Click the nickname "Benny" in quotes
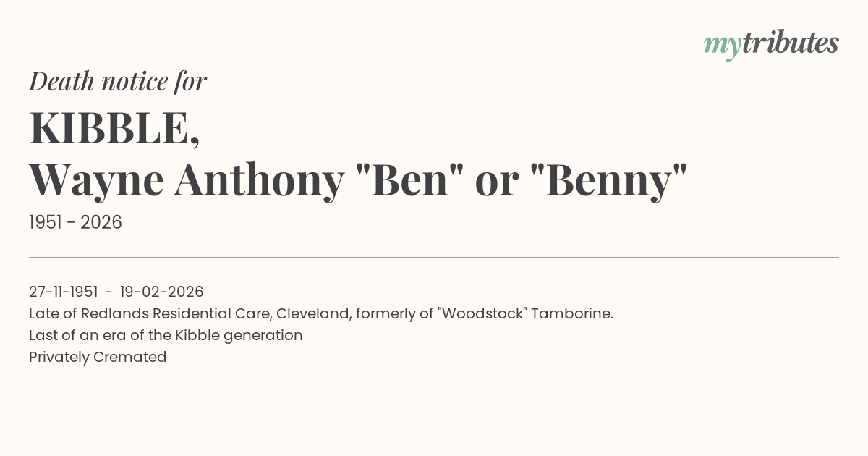The height and width of the screenshot is (456, 868). point(609,180)
